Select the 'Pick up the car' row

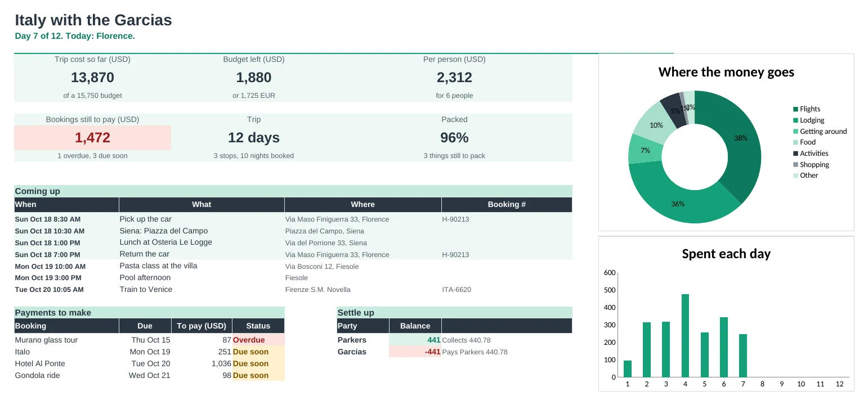pos(293,219)
